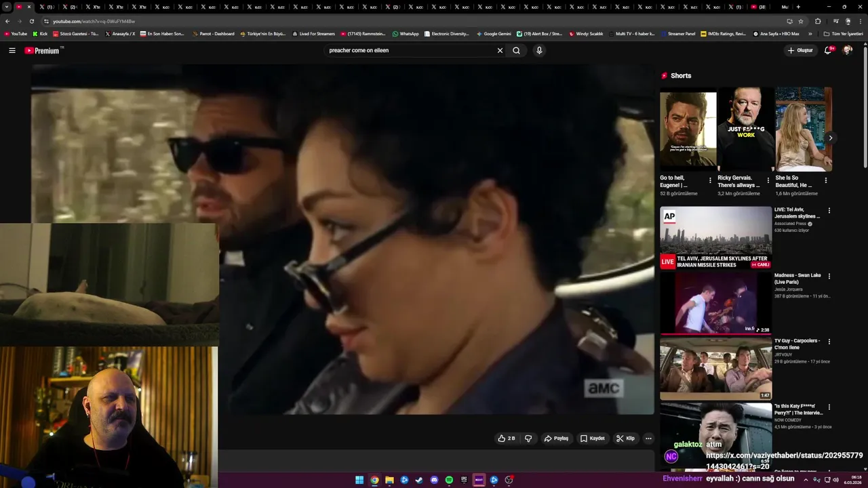Open File Explorer from the taskbar
868x488 pixels.
[x=389, y=480]
